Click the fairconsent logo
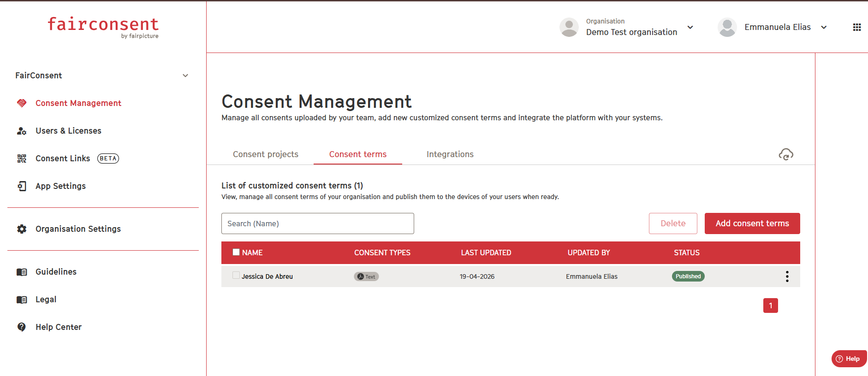Image resolution: width=868 pixels, height=376 pixels. 103,27
